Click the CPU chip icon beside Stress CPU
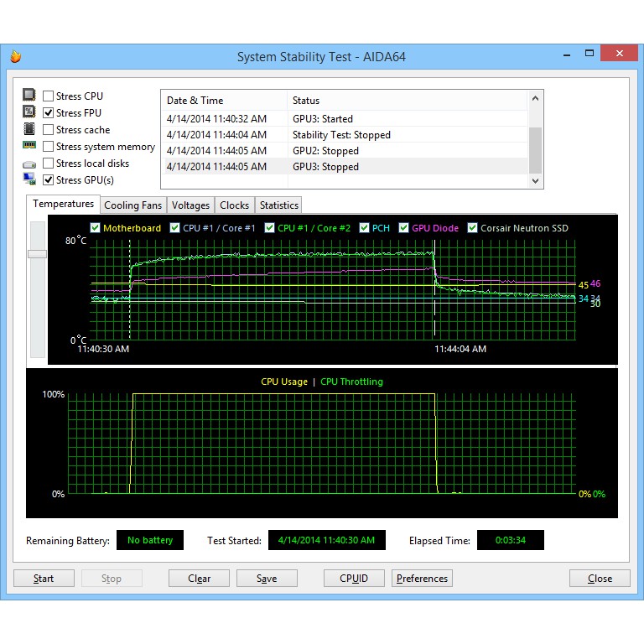Image resolution: width=644 pixels, height=644 pixels. [29, 95]
